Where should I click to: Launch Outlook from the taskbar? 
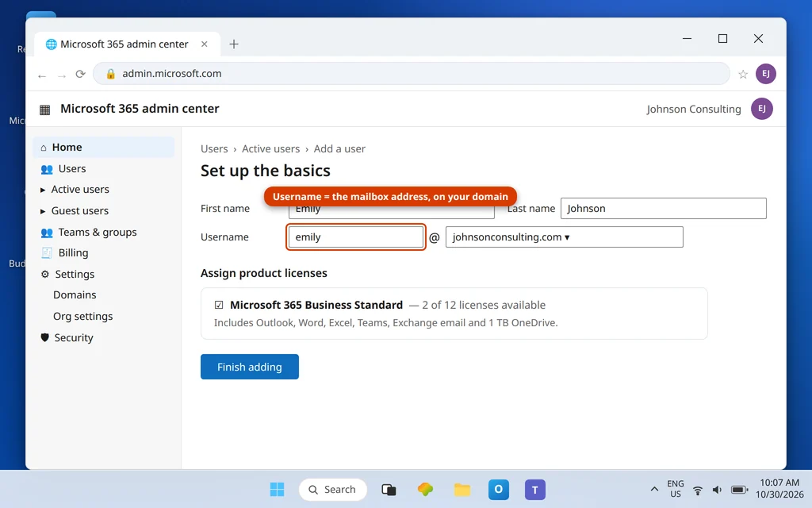[499, 489]
